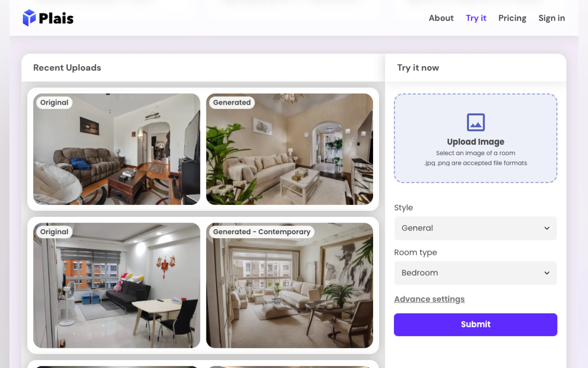Click the Generated - Contemporary label badge
Screen dimensions: 588x368
tap(261, 232)
